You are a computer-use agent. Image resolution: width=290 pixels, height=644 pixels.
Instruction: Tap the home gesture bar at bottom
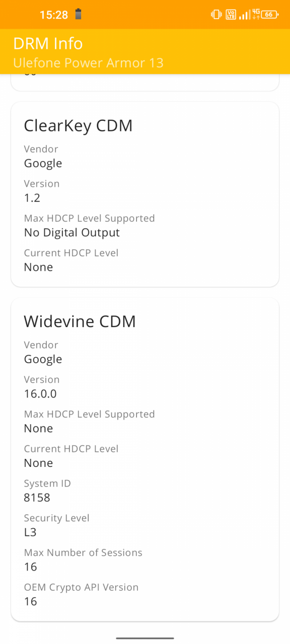[145, 638]
